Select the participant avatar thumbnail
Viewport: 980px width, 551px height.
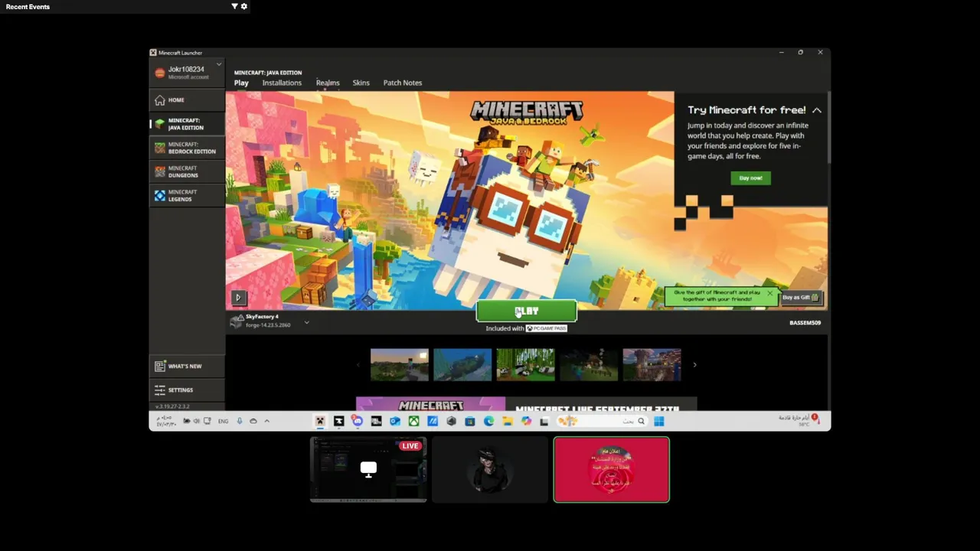click(x=490, y=469)
